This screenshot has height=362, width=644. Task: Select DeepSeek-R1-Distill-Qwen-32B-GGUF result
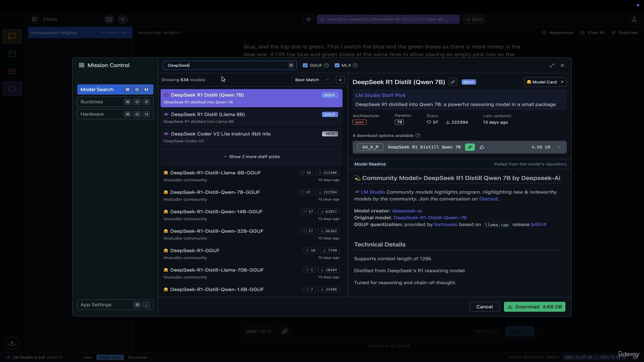pos(252,234)
